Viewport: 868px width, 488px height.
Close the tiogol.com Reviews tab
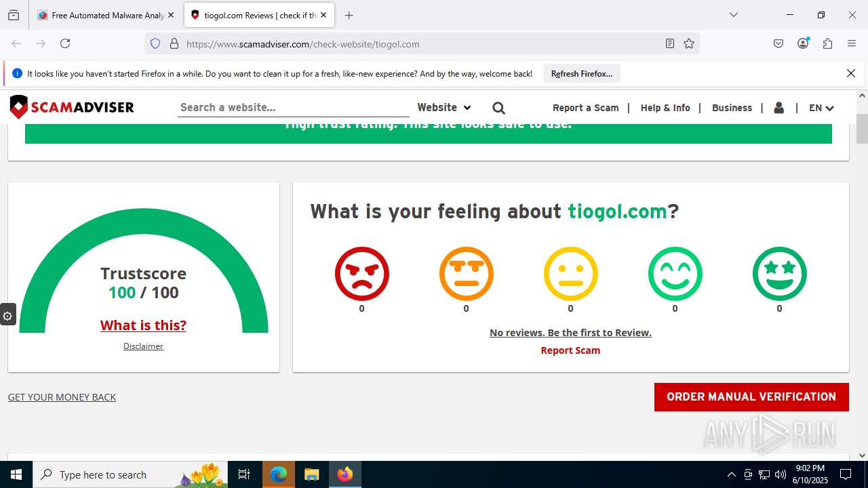[x=323, y=15]
